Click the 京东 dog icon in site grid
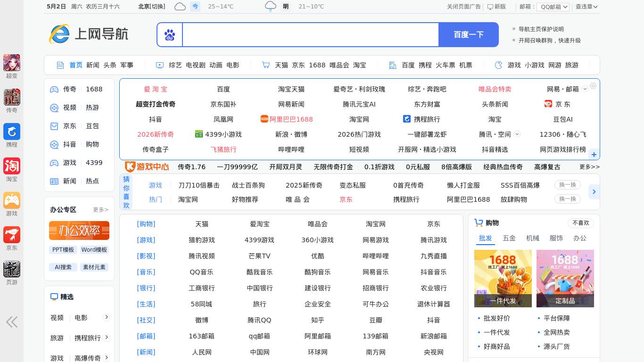 click(x=548, y=104)
